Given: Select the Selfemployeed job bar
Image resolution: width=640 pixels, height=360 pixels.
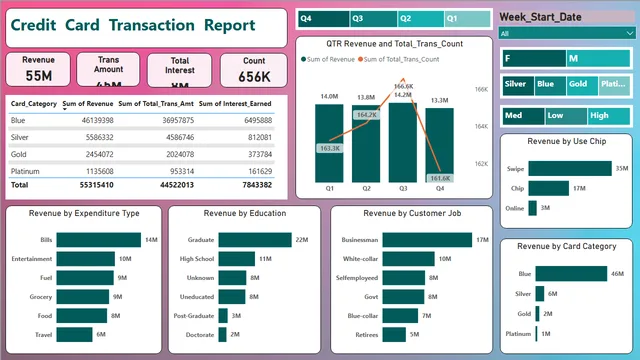Looking at the screenshot, I should [404, 278].
